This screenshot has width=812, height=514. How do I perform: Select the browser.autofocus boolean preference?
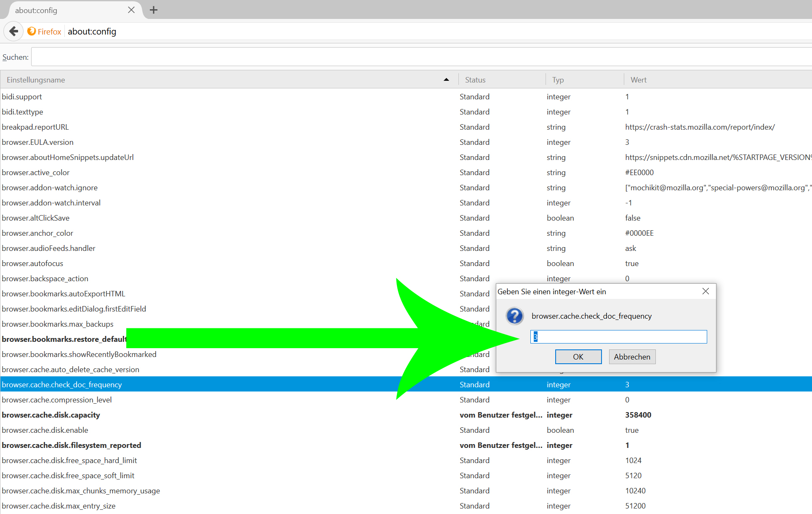[32, 264]
